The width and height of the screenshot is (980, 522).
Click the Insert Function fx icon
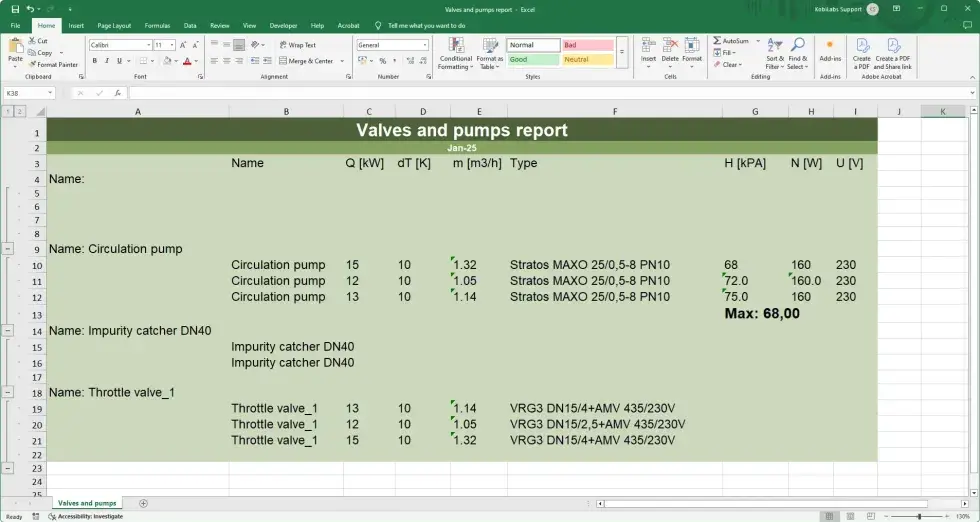pos(118,93)
